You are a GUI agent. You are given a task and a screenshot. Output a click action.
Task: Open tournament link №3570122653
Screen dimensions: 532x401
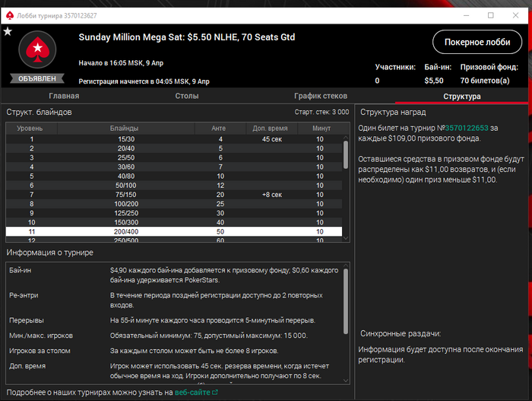tap(467, 128)
